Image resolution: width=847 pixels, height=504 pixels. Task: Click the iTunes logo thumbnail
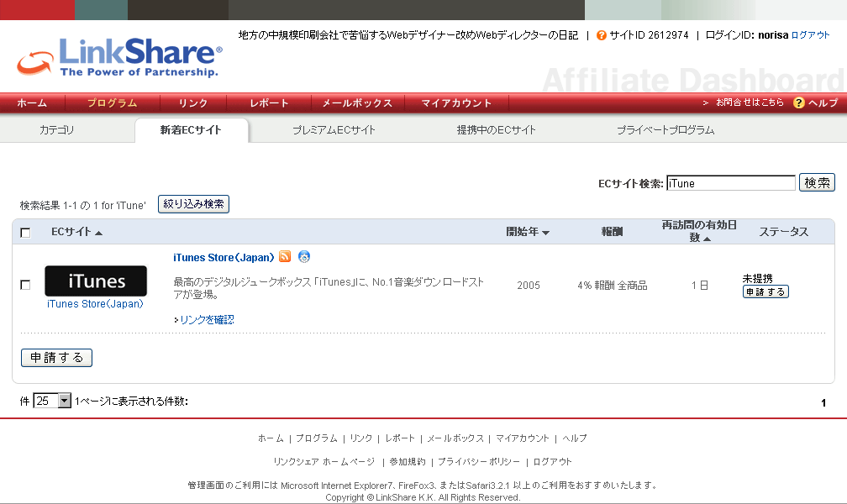[96, 281]
